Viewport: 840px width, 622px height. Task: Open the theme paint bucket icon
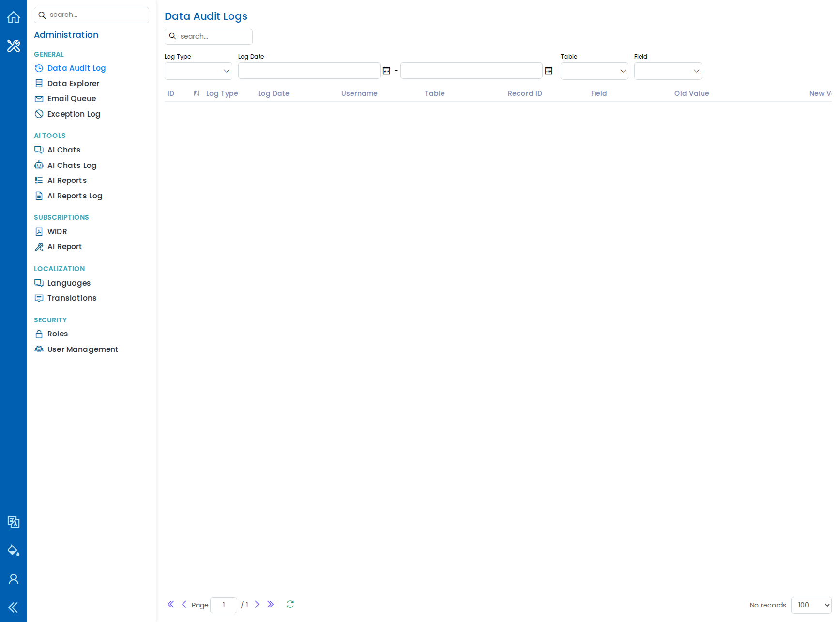coord(14,550)
